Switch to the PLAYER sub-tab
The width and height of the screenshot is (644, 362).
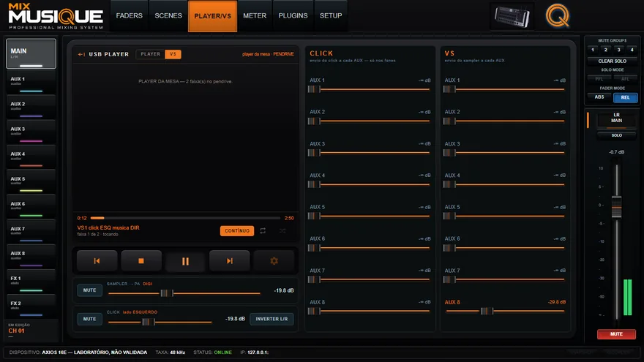(150, 54)
